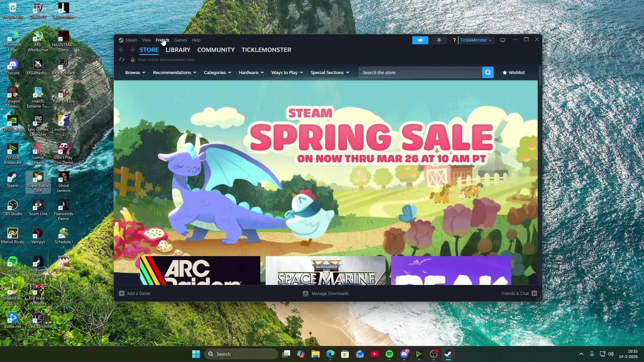Expand the Categories dropdown
The width and height of the screenshot is (644, 362).
pyautogui.click(x=217, y=72)
